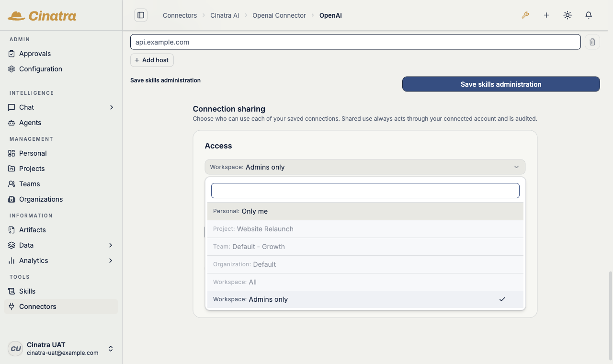613x364 pixels.
Task: Open Personal in sidebar
Action: [x=61, y=153]
